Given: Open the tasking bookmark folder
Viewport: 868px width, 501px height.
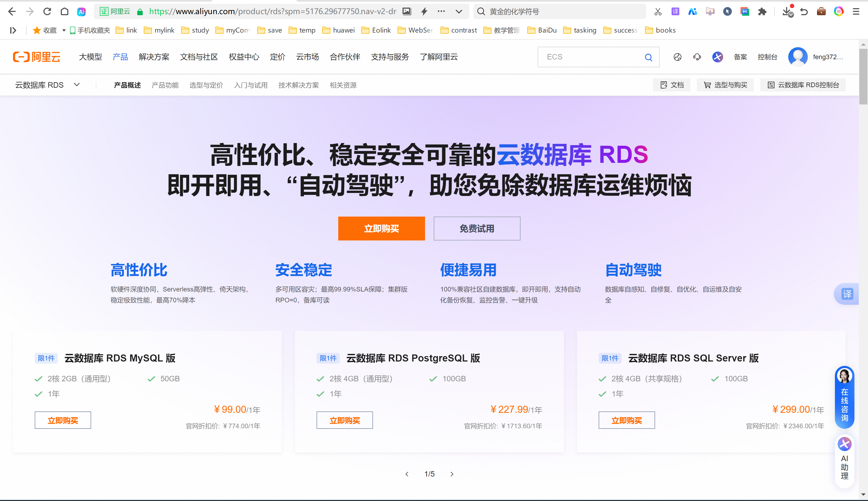Looking at the screenshot, I should (x=580, y=30).
